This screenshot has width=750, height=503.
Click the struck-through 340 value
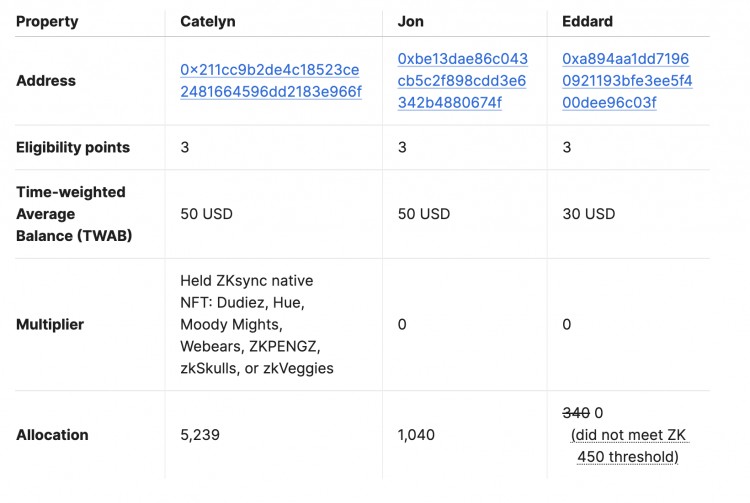click(576, 413)
